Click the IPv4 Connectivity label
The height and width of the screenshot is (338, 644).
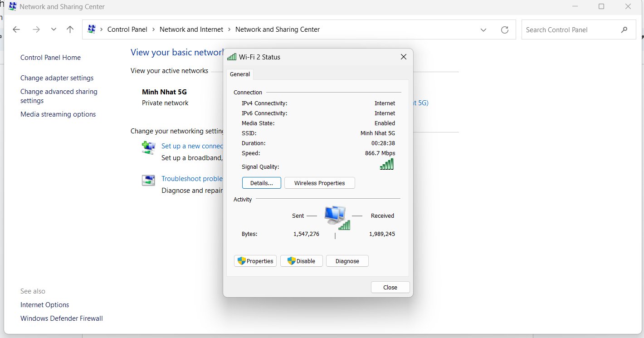coord(264,103)
